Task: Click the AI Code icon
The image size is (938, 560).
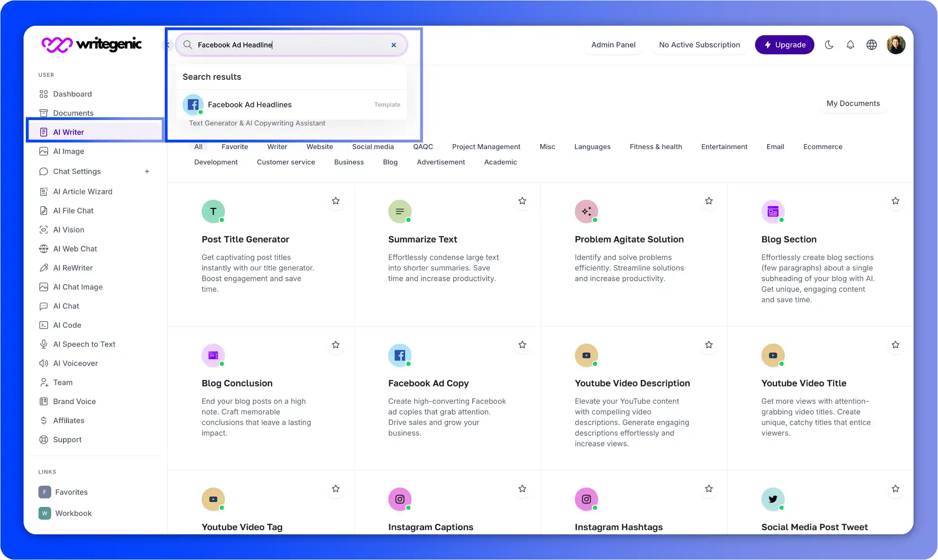Action: pyautogui.click(x=44, y=325)
